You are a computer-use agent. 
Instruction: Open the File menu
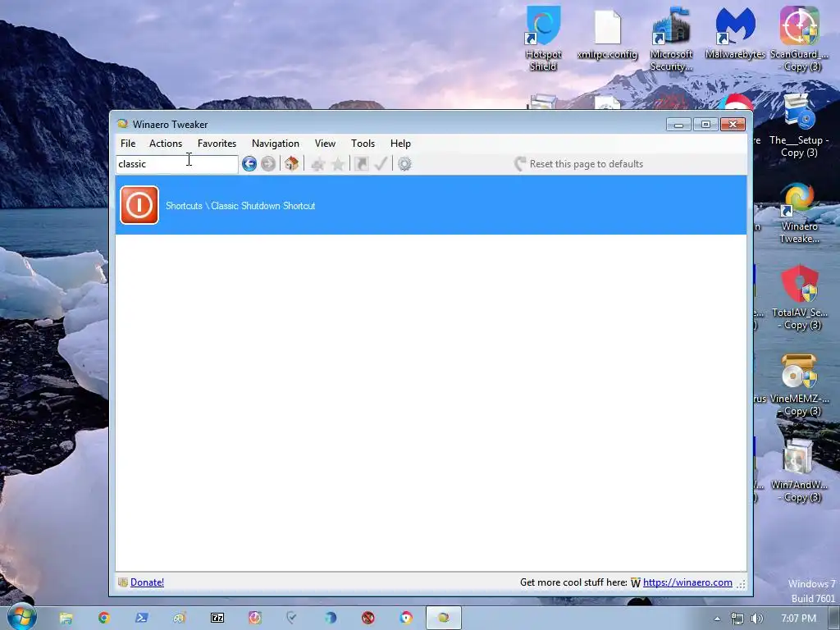[128, 143]
